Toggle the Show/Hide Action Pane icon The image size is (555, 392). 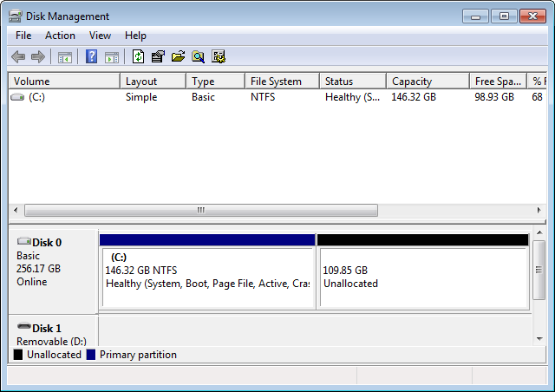112,57
